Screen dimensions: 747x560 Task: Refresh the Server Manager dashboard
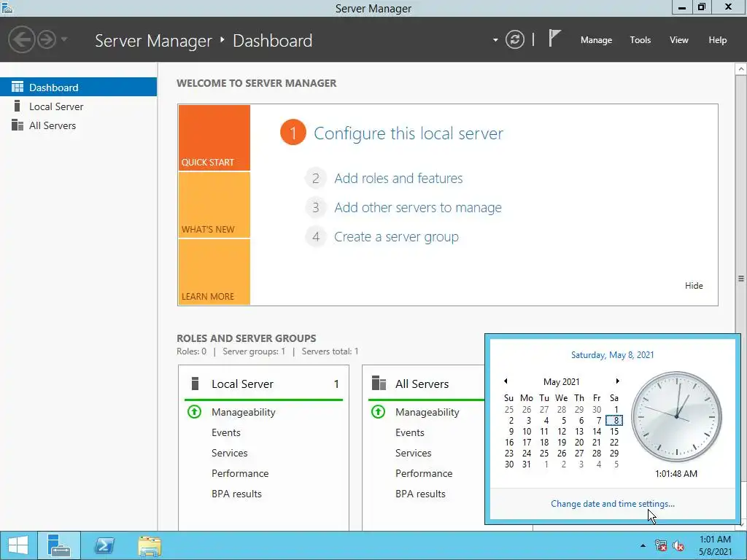tap(515, 39)
